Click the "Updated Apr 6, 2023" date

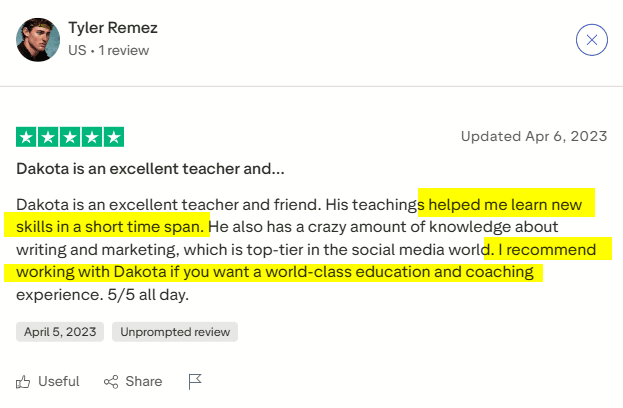coord(533,137)
